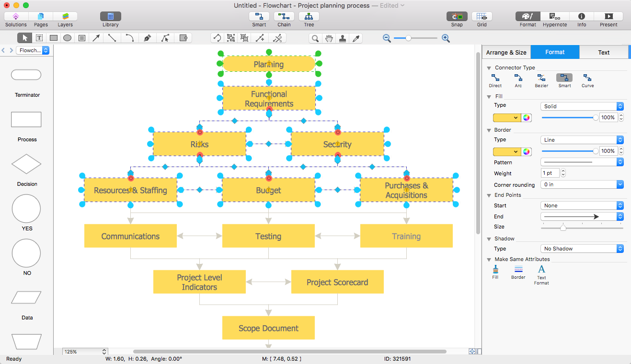Click the Chain connection tool

coord(284,17)
